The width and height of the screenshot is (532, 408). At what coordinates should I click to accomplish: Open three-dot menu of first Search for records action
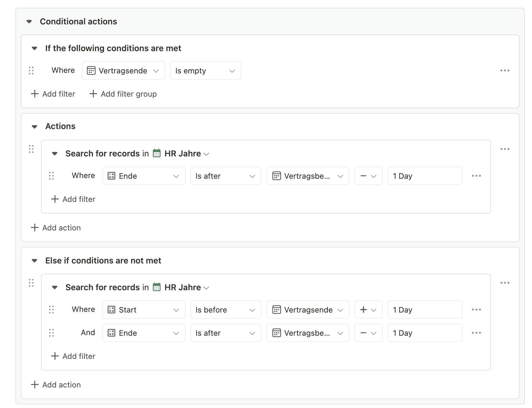[505, 149]
